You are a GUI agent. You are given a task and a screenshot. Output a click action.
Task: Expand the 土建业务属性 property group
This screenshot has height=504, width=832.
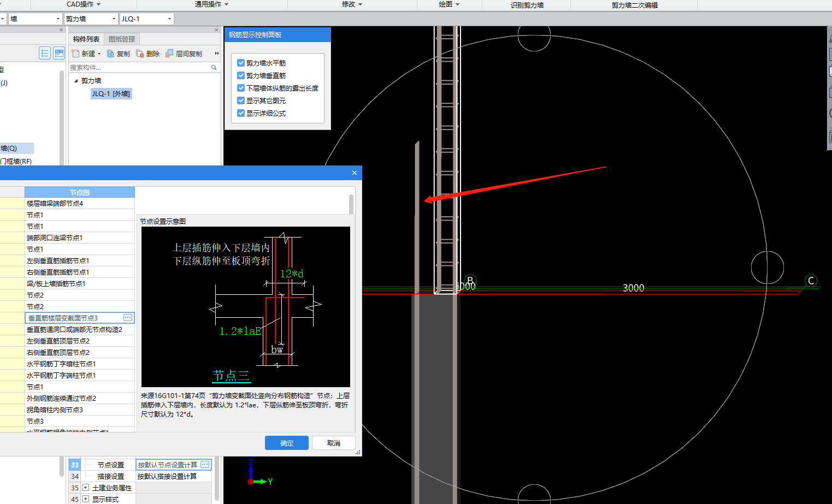[x=86, y=488]
